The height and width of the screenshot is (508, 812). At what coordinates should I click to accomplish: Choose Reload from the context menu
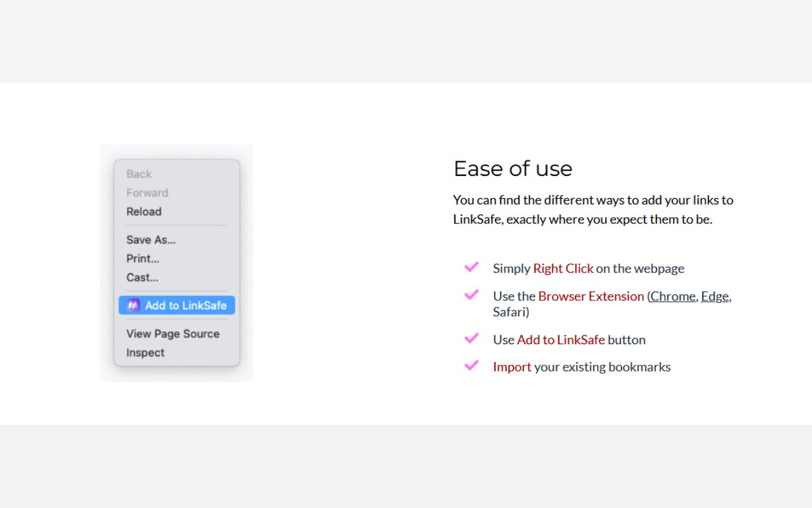[144, 212]
